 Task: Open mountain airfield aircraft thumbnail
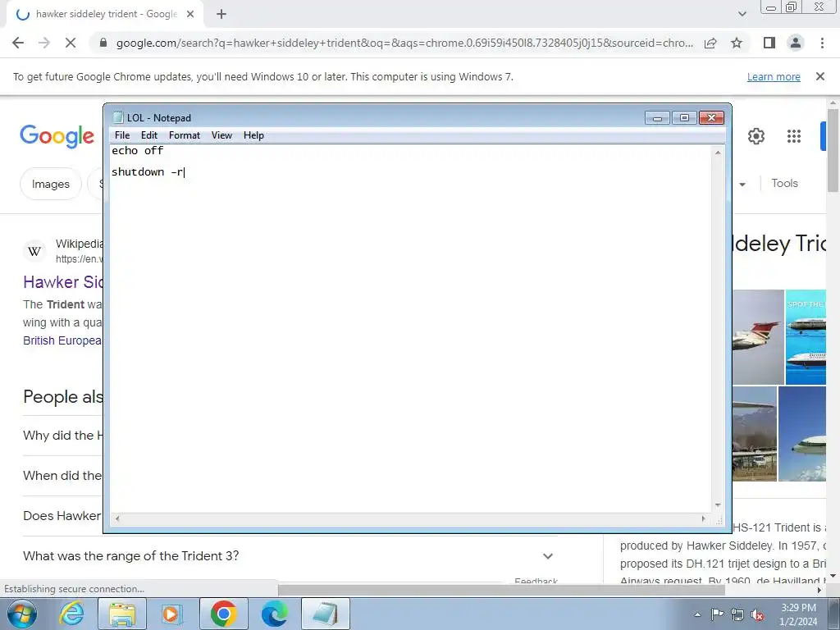click(755, 434)
